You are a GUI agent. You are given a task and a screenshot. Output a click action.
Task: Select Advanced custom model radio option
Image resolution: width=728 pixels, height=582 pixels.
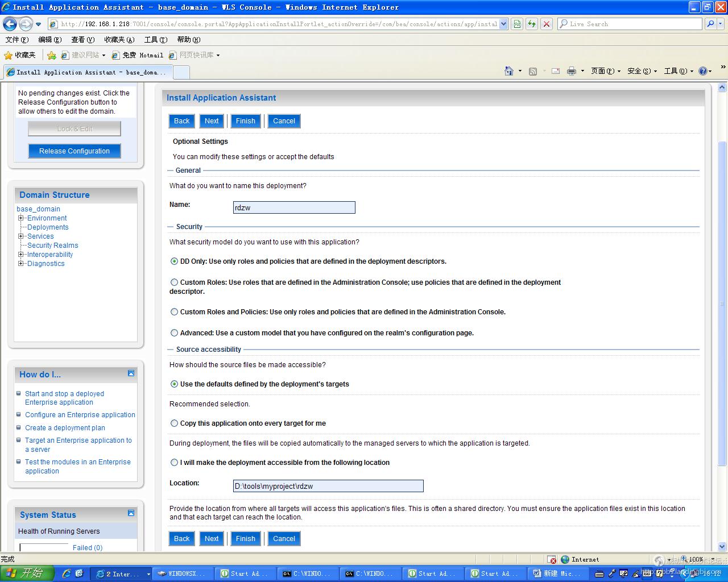point(174,333)
